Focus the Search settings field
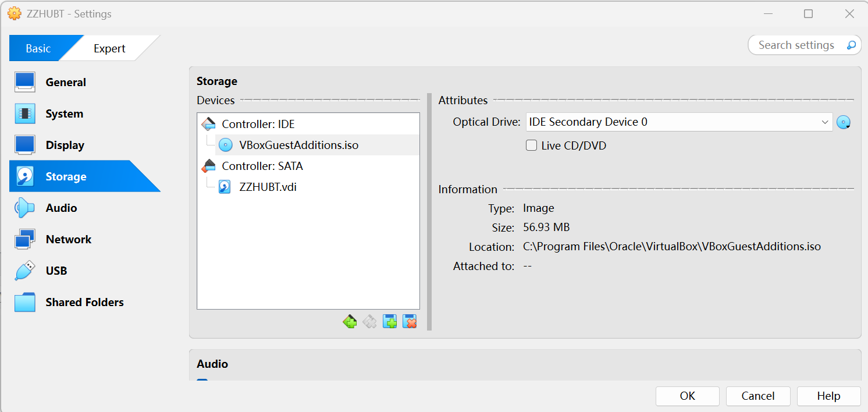 pos(796,45)
